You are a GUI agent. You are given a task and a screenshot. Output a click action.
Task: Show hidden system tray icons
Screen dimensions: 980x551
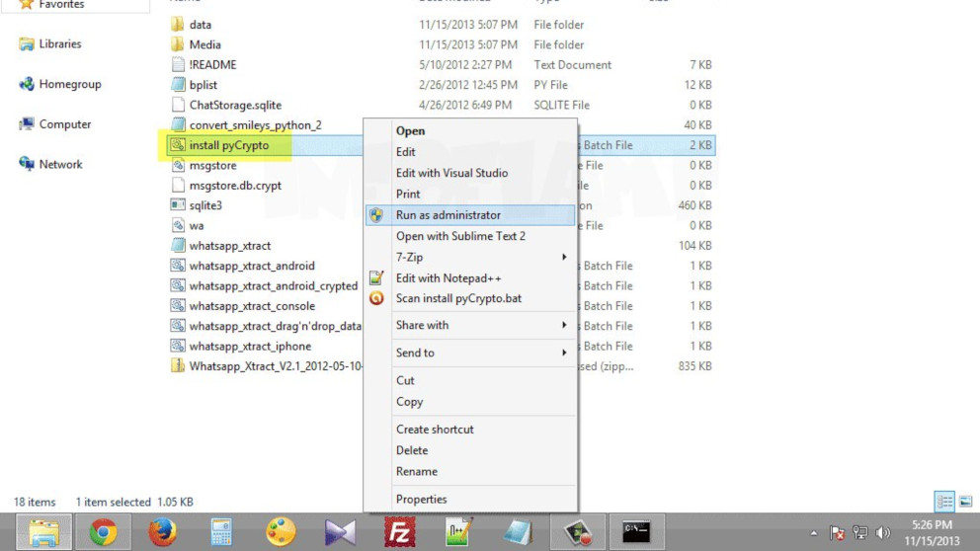coord(816,533)
